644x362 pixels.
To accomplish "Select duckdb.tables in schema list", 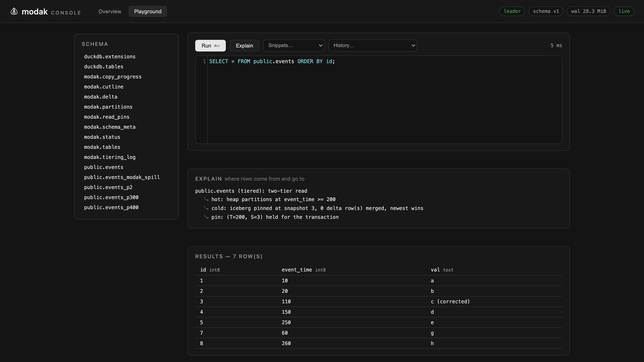I will point(103,67).
